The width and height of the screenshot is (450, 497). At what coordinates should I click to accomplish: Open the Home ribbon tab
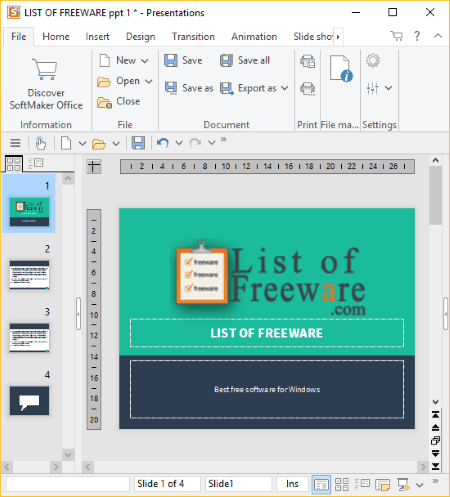click(x=56, y=37)
